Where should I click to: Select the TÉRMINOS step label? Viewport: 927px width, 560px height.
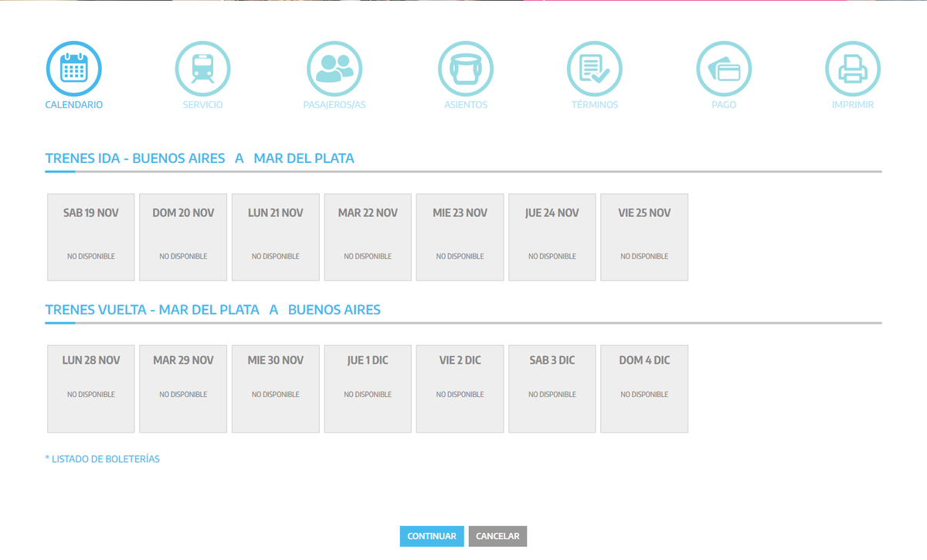coord(595,105)
